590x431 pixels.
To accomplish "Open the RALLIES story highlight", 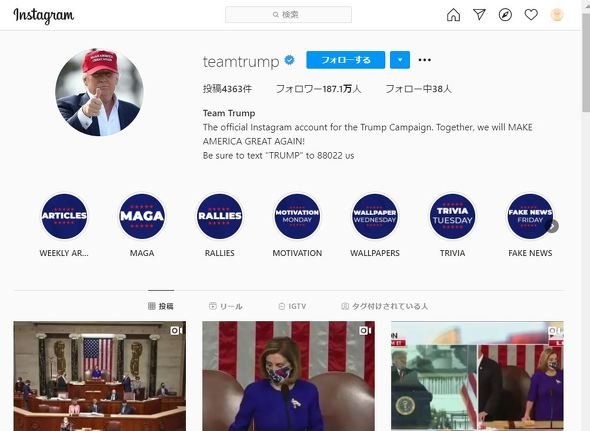I will click(x=220, y=216).
